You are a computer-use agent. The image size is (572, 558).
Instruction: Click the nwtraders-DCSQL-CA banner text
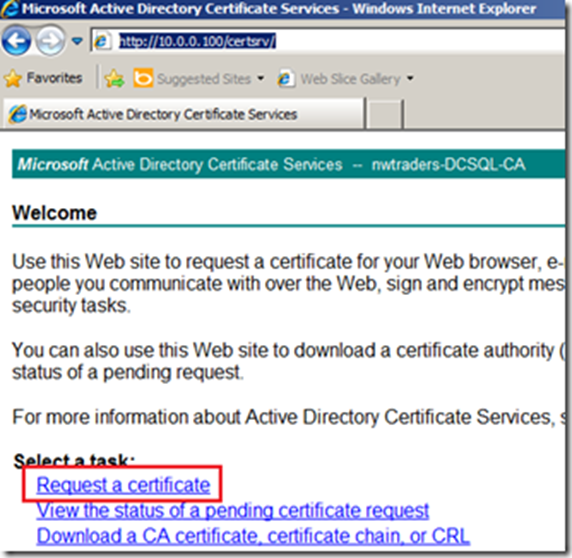coord(448,164)
